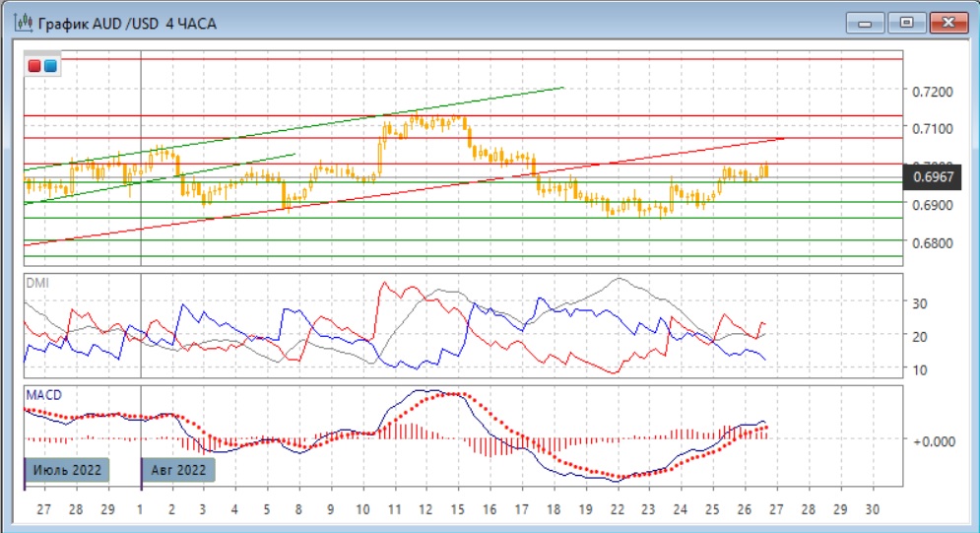
Task: Click the blue square icon in chart corner
Action: coord(50,66)
